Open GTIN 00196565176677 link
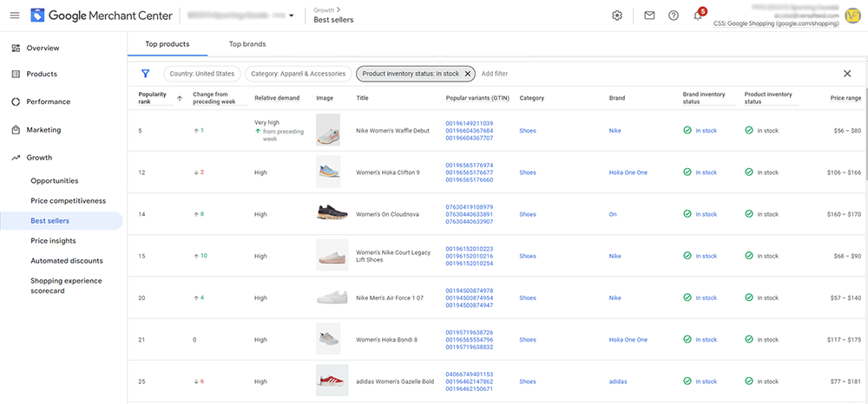 coord(470,173)
